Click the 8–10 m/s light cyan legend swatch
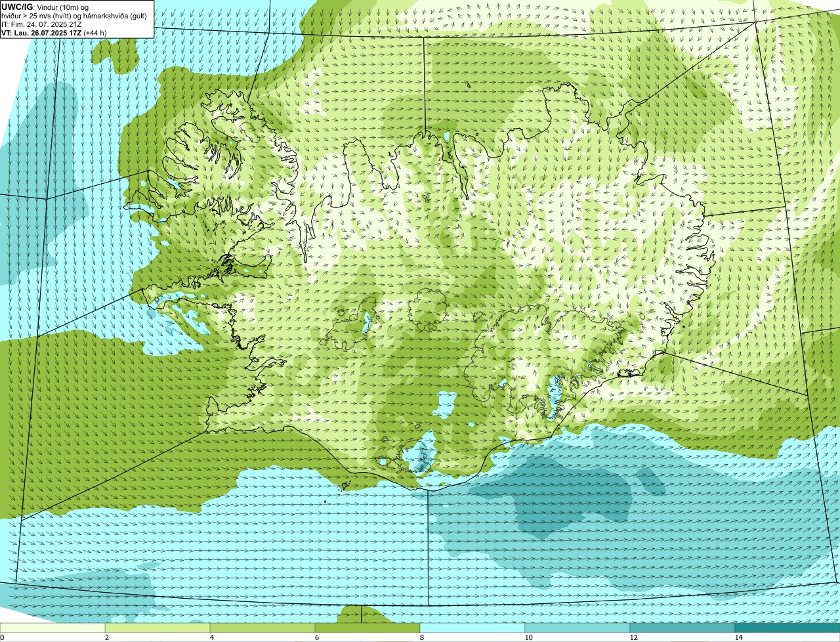This screenshot has width=840, height=642. [472, 628]
